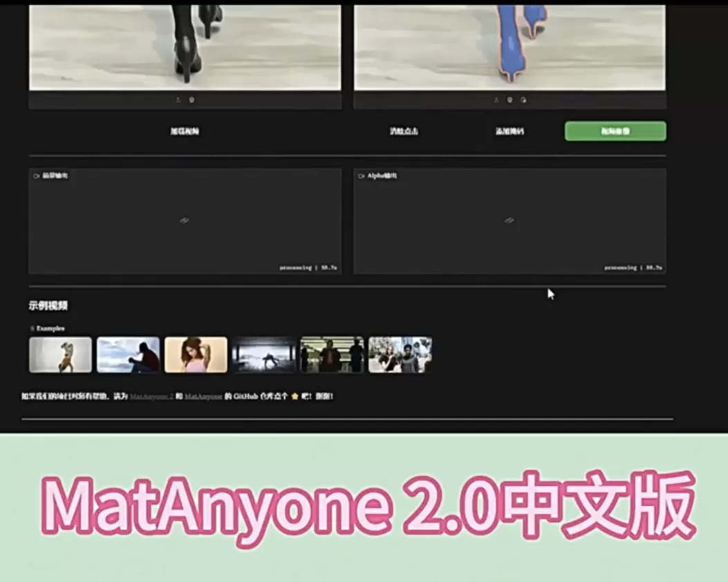Open the MatAnyone GitHub link after 和

203,396
